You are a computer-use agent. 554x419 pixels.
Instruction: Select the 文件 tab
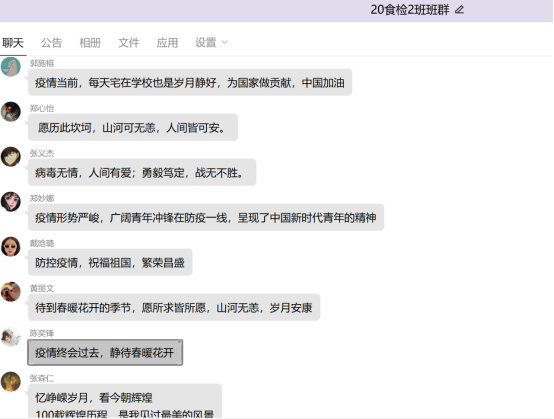click(129, 43)
